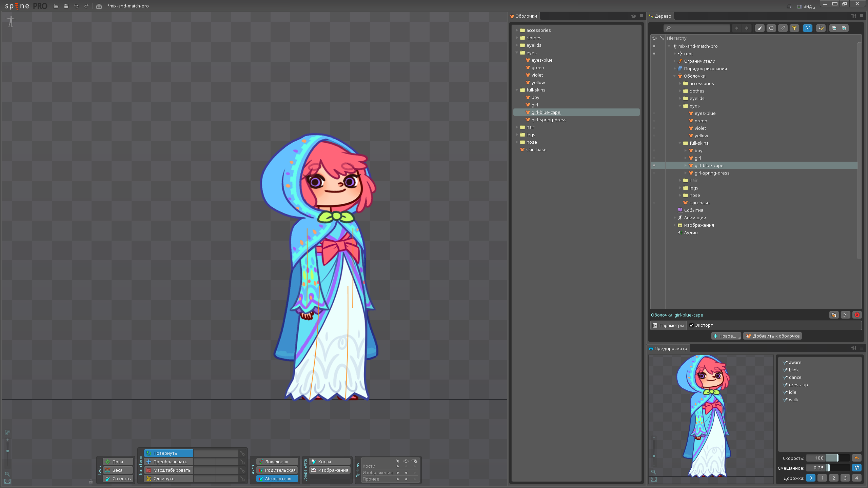
Task: Expand the Анимации node in tree
Action: point(674,218)
